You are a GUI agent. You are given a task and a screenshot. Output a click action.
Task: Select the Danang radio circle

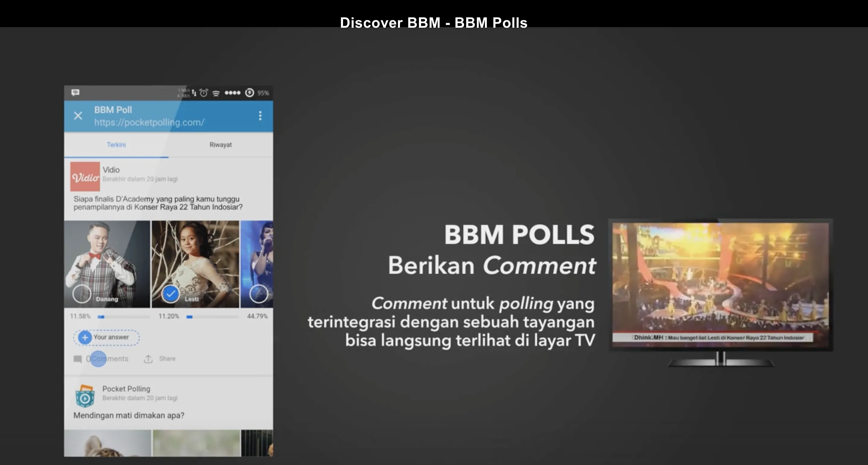(82, 294)
